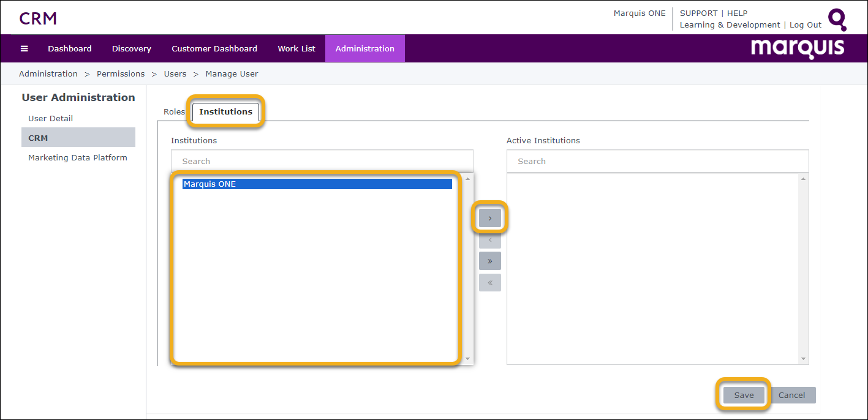Select CRM in User Administration sidebar
This screenshot has width=868, height=420.
click(x=78, y=138)
